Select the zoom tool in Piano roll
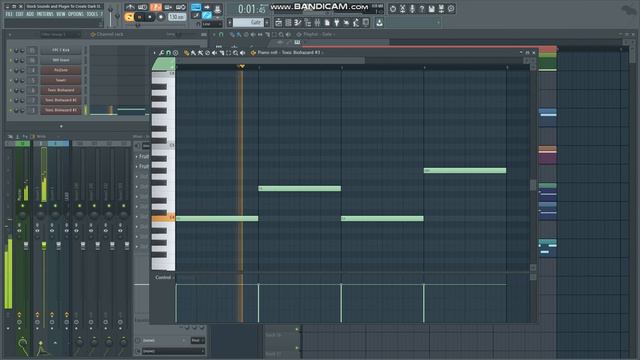640x360 pixels. point(236,53)
